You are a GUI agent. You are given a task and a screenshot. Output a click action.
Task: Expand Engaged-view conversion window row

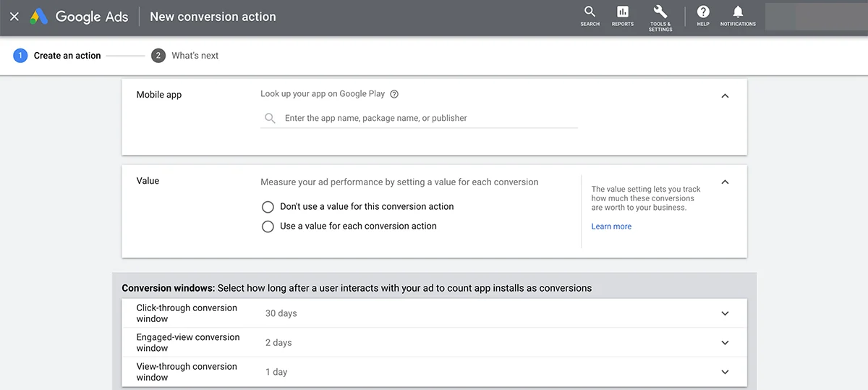point(725,343)
